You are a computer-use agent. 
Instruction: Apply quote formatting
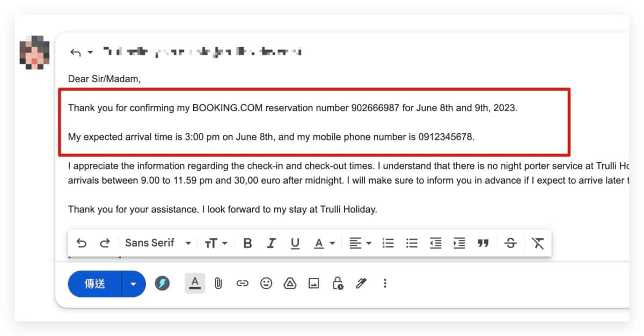483,243
